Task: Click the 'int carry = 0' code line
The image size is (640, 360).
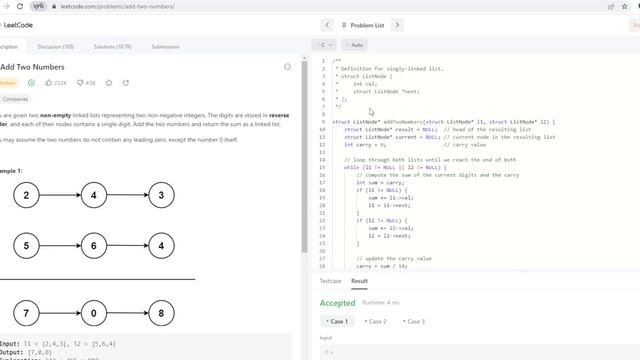Action: click(x=365, y=144)
